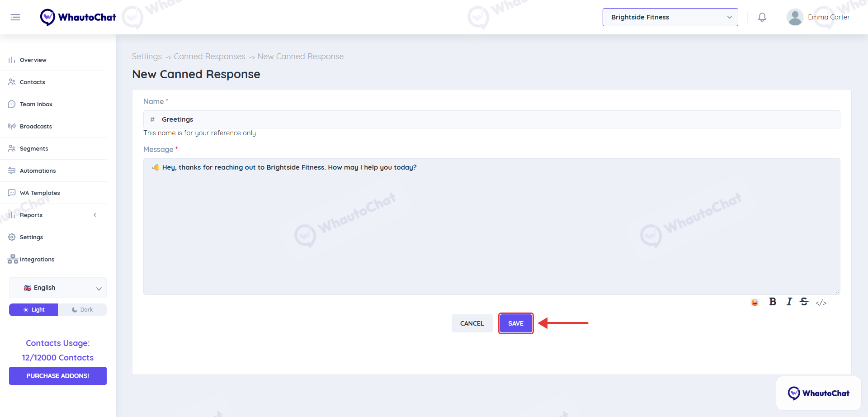Open the WhautoChat chat widget
Image resolution: width=868 pixels, height=417 pixels.
tap(819, 393)
